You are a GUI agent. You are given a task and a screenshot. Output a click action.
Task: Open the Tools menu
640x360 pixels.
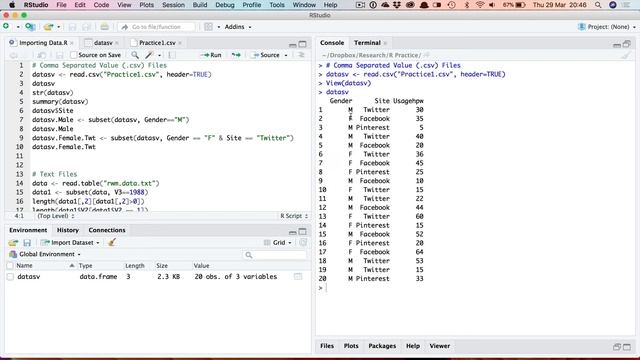point(277,5)
